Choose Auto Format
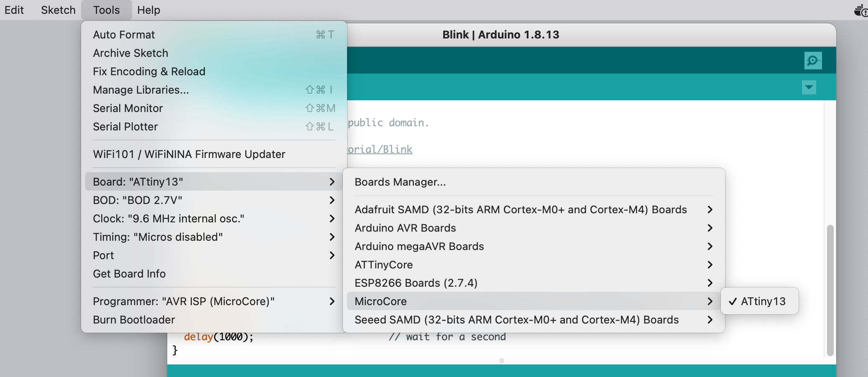 coord(214,35)
